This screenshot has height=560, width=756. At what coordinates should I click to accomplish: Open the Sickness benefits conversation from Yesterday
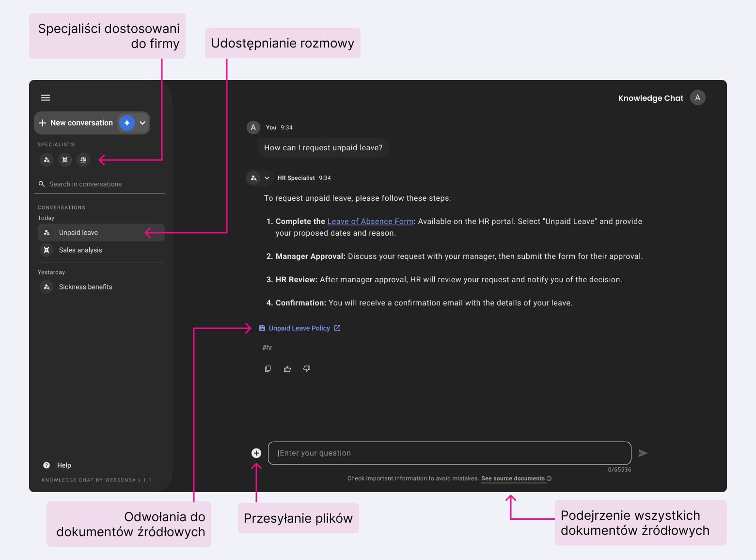(x=85, y=287)
